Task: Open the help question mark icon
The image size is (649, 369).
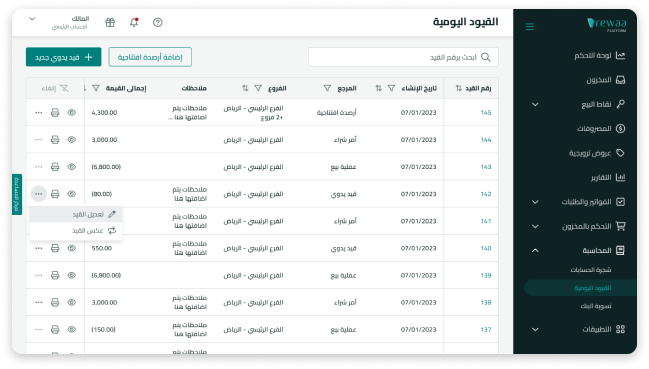Action: point(158,22)
